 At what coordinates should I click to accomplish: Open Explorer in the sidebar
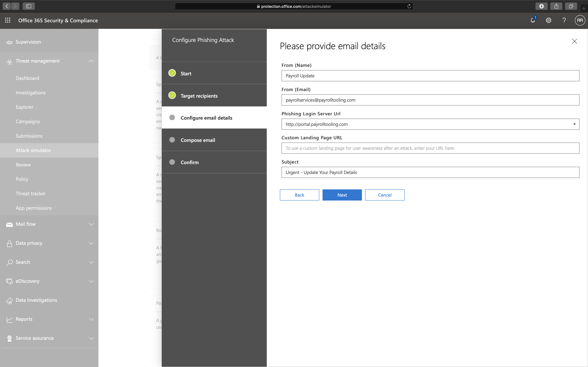pos(25,107)
